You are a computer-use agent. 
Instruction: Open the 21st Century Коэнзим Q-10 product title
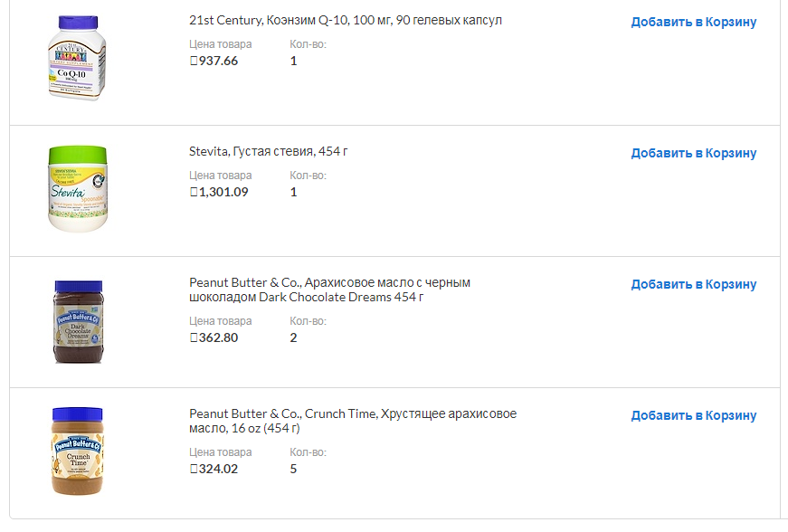(346, 20)
